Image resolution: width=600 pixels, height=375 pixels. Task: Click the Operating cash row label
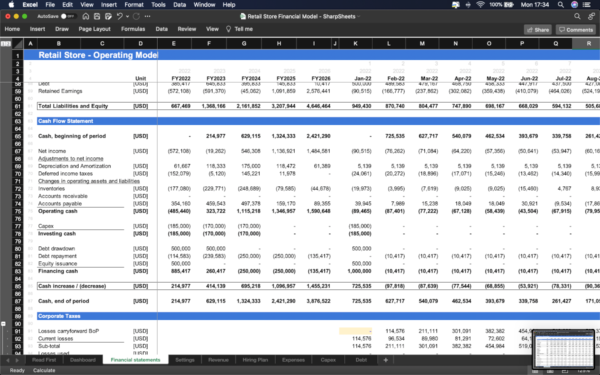[x=58, y=211]
